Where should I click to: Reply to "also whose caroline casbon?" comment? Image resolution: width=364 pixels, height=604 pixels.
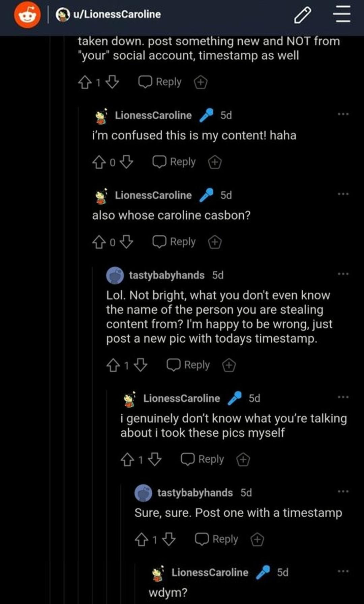[x=174, y=242]
